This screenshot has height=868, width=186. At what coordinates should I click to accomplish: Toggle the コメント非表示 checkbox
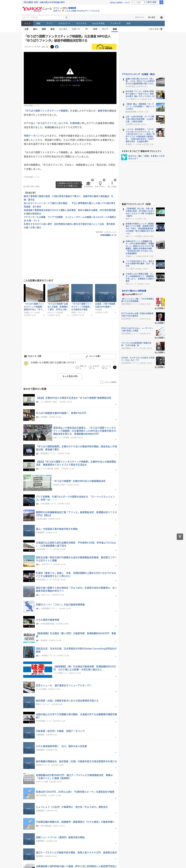[102, 382]
